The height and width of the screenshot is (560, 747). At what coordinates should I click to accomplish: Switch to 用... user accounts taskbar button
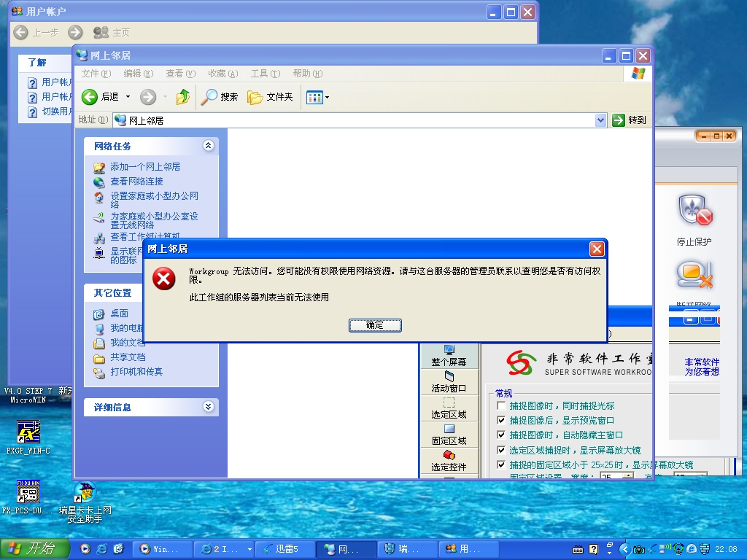tap(469, 549)
